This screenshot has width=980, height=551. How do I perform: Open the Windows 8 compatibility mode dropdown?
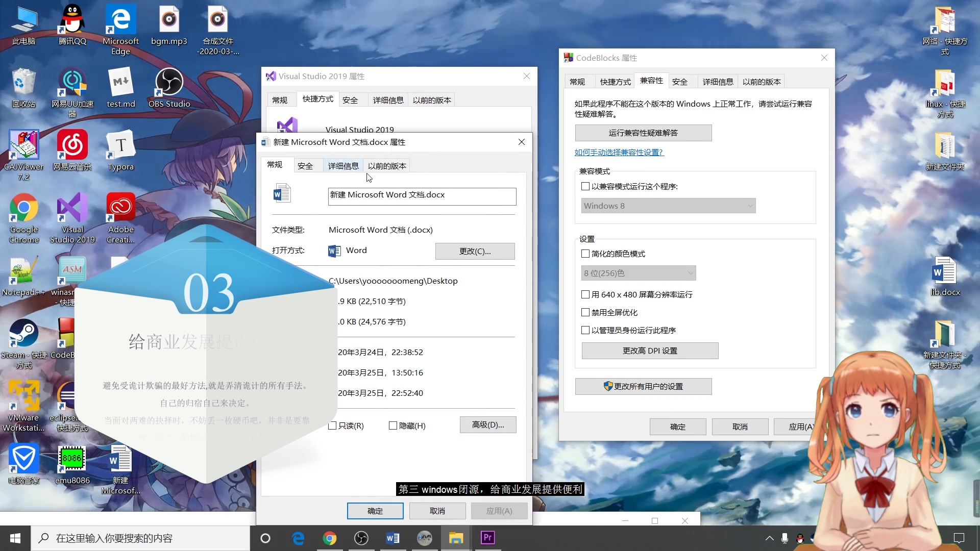coord(667,206)
